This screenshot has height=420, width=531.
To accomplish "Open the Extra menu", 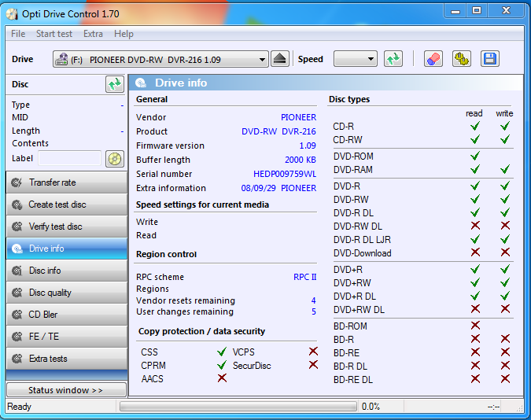I will [93, 34].
